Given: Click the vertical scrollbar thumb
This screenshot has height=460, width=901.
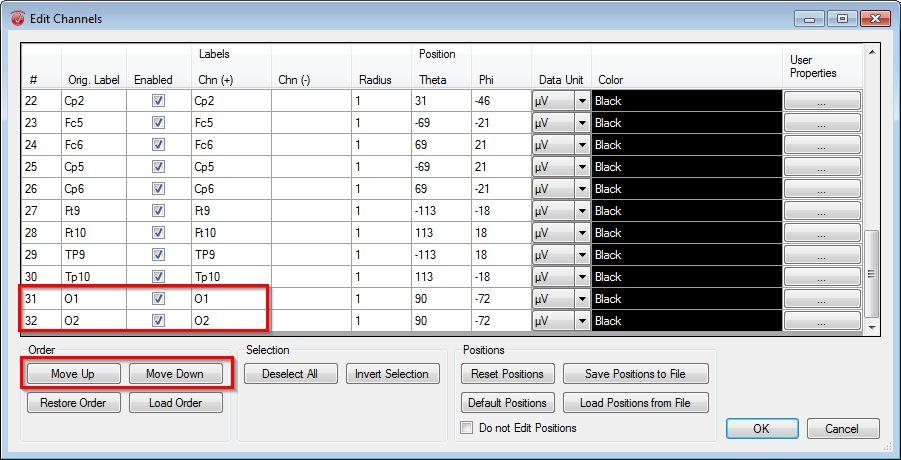Looking at the screenshot, I should click(x=872, y=274).
